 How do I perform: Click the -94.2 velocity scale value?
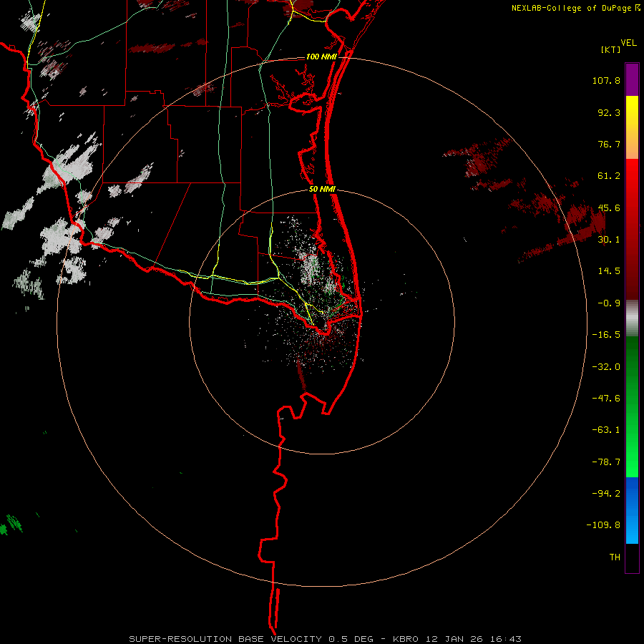[x=606, y=494]
